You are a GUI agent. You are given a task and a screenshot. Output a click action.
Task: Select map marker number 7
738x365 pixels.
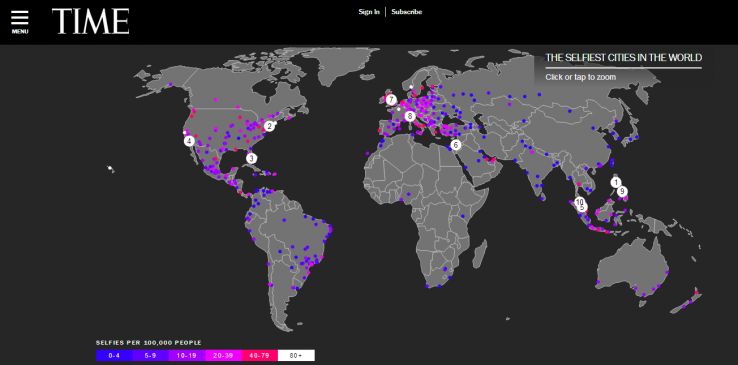[391, 100]
